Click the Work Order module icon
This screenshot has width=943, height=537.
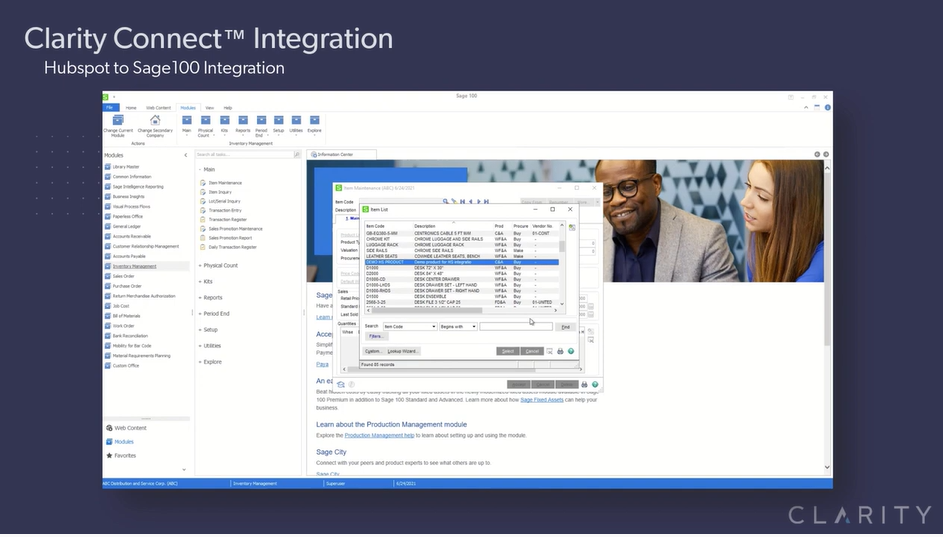pos(108,325)
